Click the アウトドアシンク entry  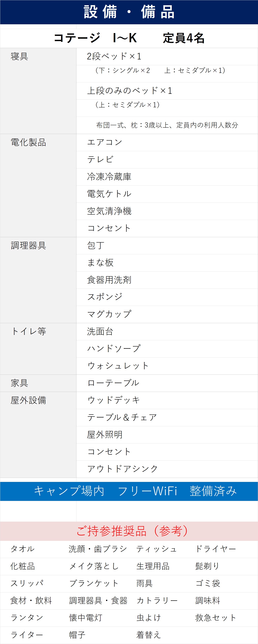122,469
